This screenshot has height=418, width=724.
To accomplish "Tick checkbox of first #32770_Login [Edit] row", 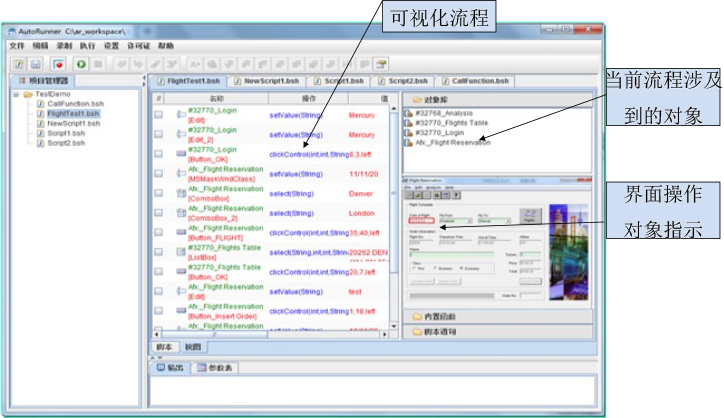I will 159,115.
